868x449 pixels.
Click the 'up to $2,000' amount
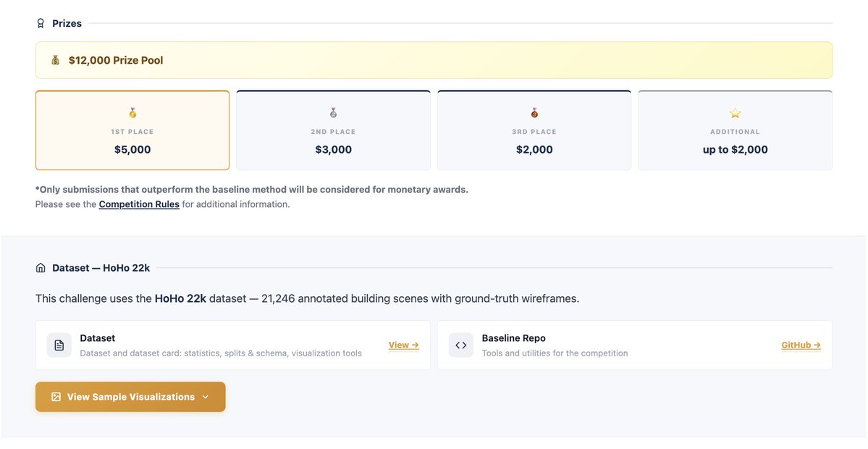pos(735,149)
